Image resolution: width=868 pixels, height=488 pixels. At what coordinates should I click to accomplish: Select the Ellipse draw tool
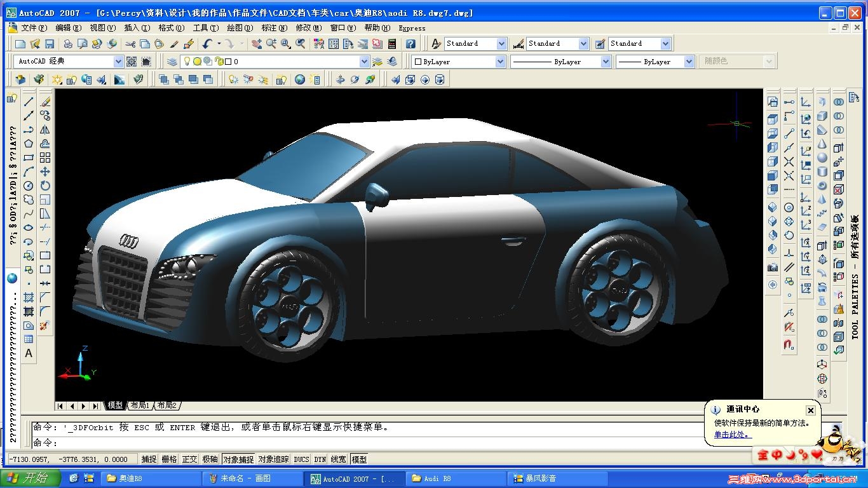tap(29, 227)
